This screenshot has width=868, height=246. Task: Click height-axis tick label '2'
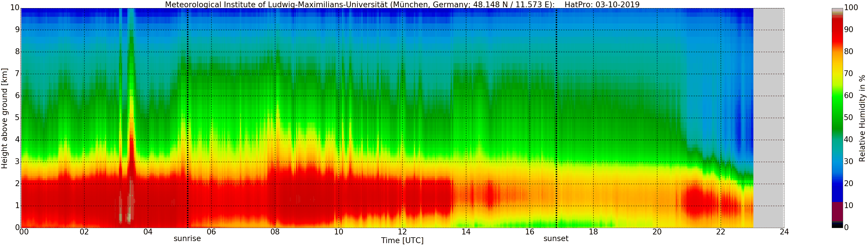pos(18,184)
